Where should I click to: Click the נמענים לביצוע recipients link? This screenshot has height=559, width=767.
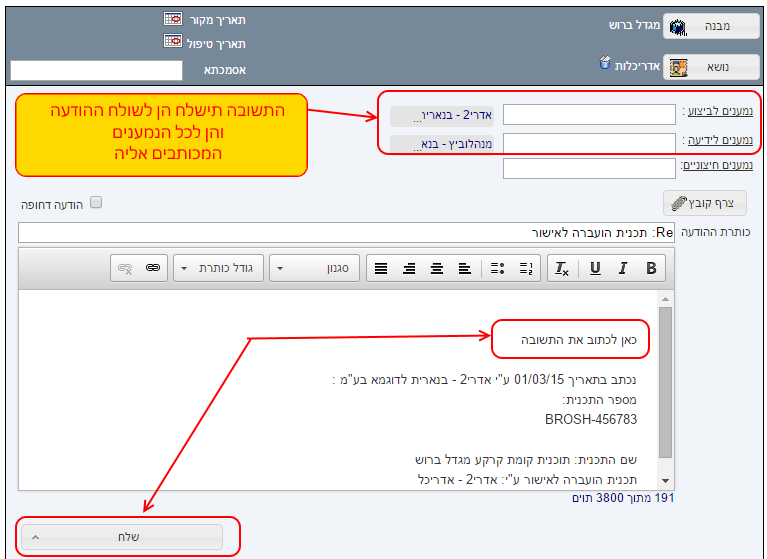(x=718, y=113)
